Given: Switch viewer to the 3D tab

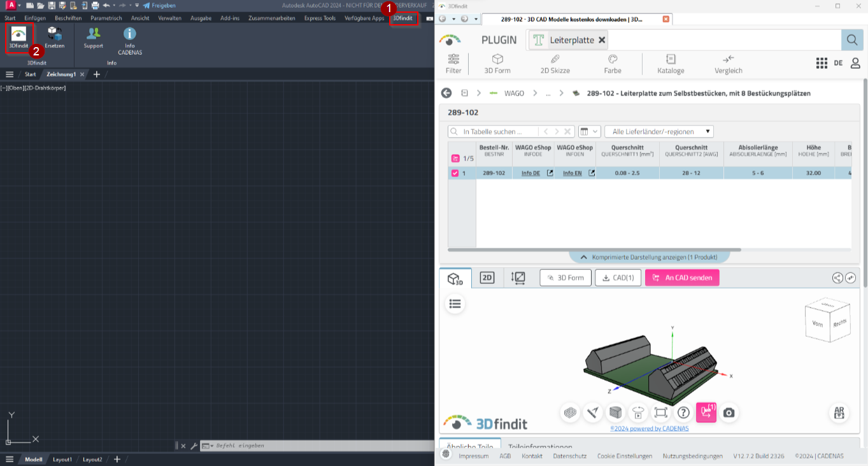Looking at the screenshot, I should (x=455, y=278).
